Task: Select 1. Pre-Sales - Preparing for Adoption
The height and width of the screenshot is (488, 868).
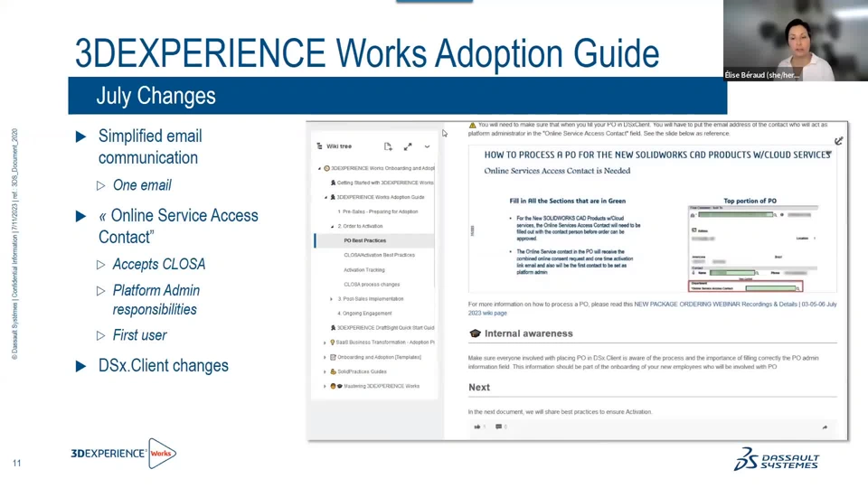Action: [378, 211]
